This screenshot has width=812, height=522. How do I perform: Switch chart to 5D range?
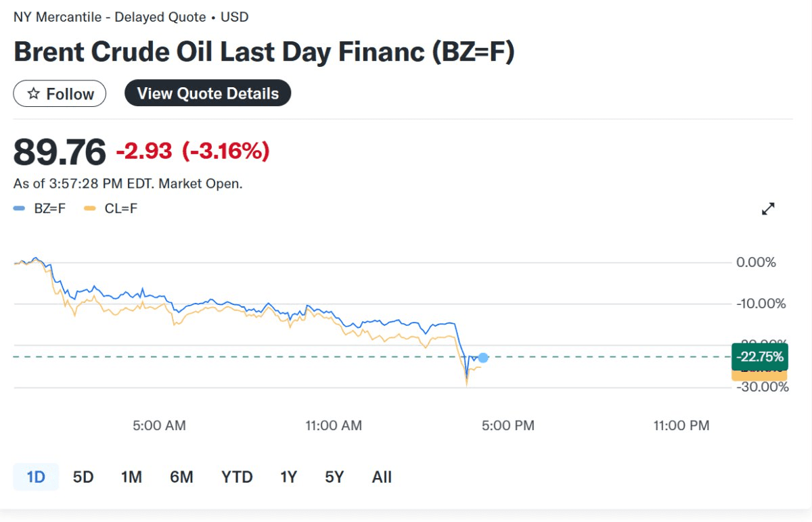(83, 477)
